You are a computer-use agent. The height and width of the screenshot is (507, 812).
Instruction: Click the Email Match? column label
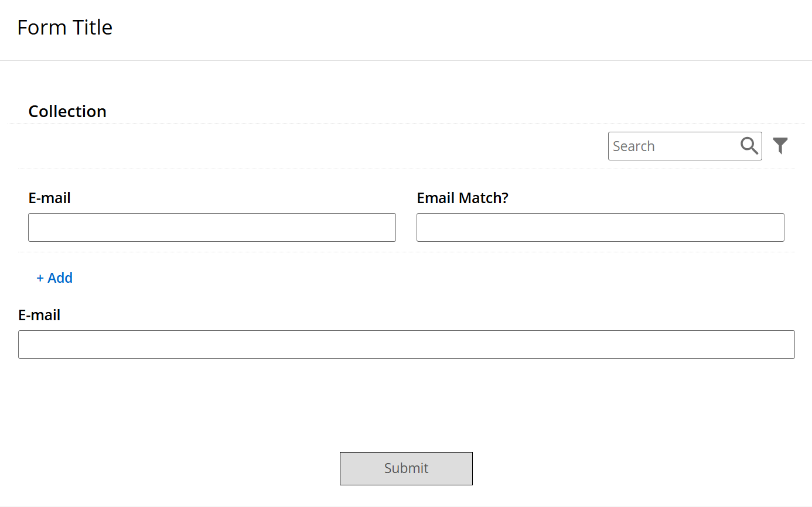click(x=462, y=198)
